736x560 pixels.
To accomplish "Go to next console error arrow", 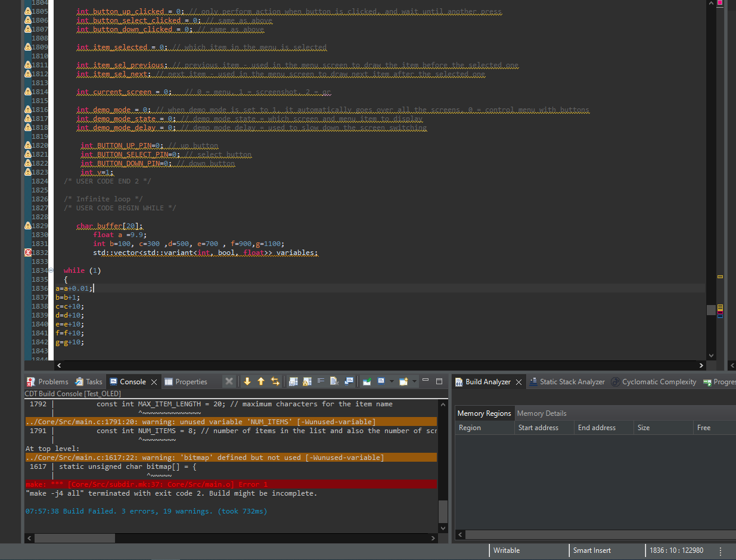I will 247,382.
